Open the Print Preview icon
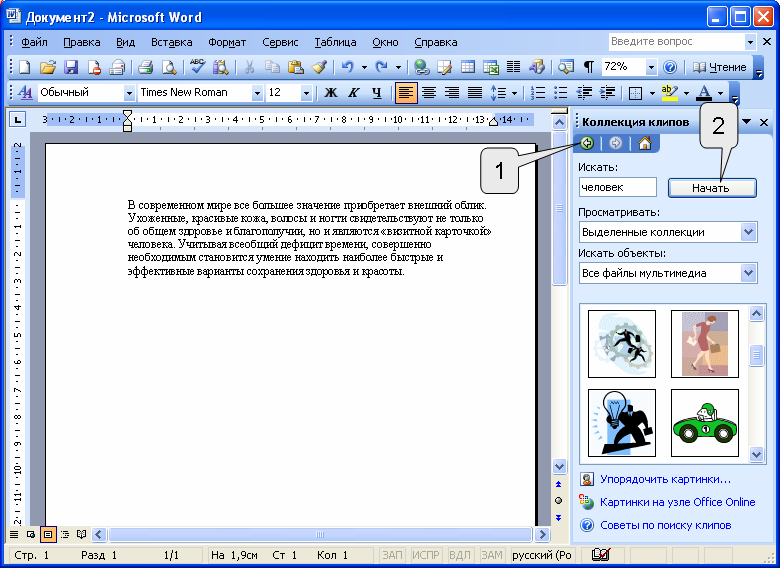780x568 pixels. coord(169,67)
